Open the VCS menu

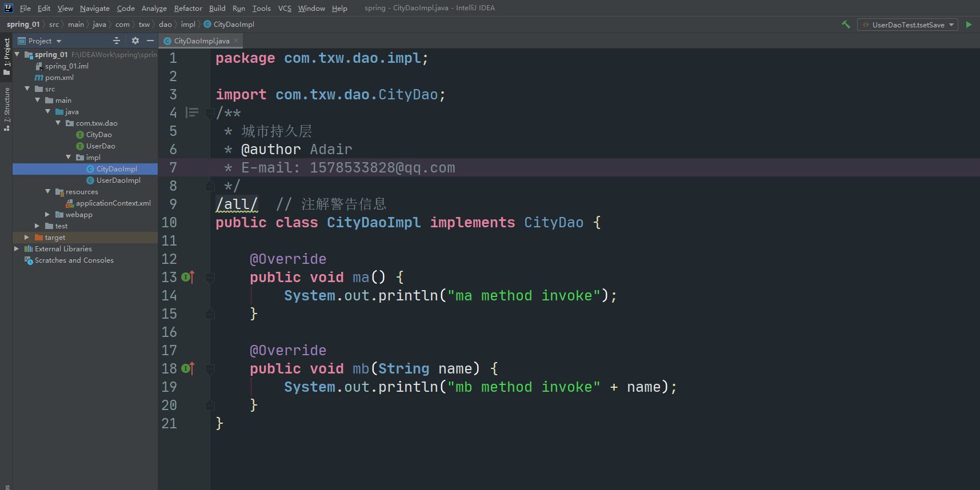coord(285,8)
